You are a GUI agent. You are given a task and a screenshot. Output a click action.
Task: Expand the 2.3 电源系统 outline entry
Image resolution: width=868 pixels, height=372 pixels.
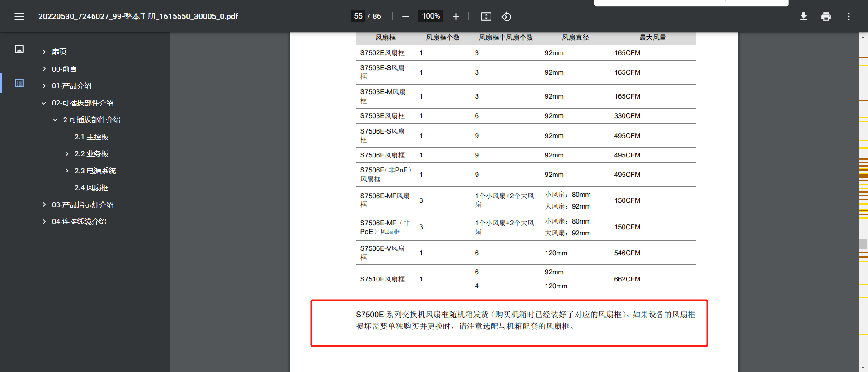coord(66,171)
